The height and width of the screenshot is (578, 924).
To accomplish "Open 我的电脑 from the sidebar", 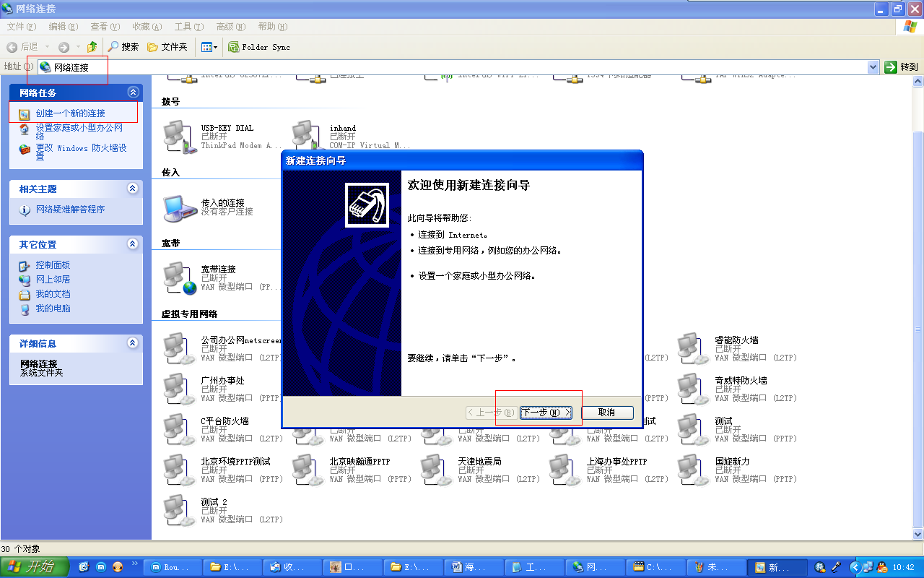I will point(53,308).
